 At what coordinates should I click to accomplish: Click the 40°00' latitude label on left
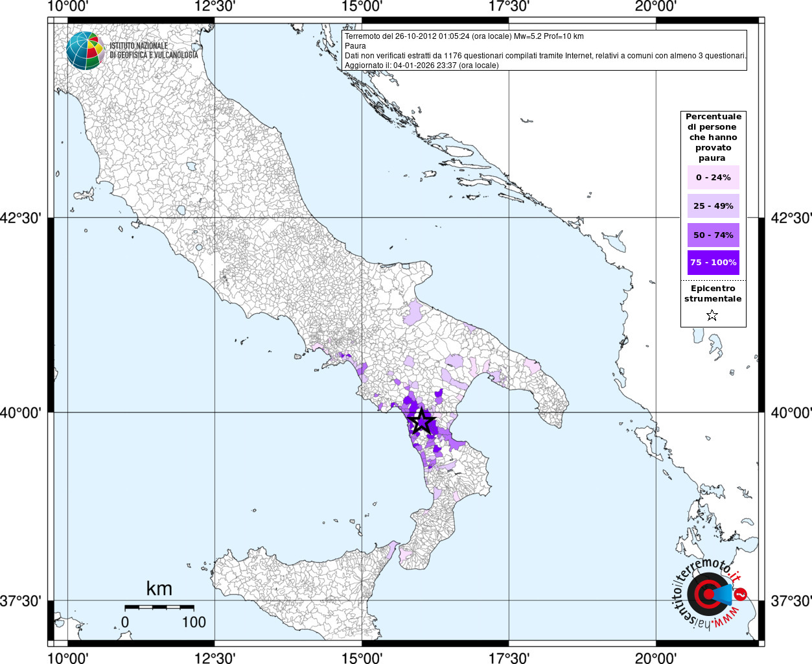click(21, 412)
